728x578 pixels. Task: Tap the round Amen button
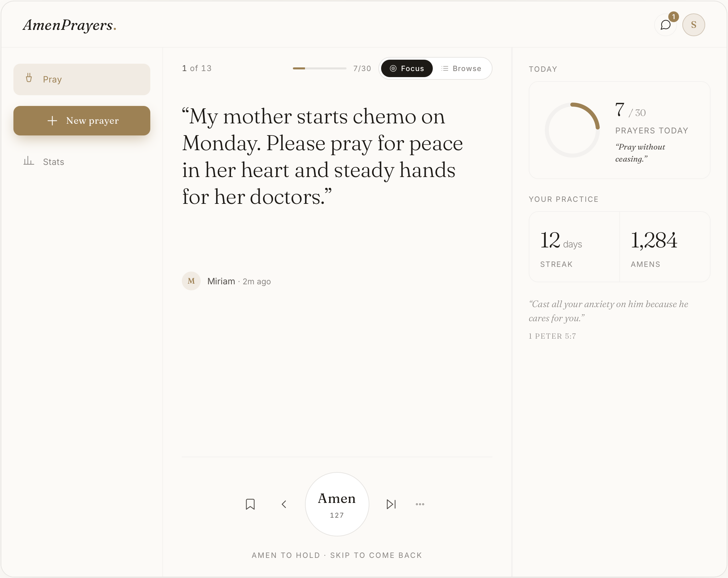pos(336,504)
